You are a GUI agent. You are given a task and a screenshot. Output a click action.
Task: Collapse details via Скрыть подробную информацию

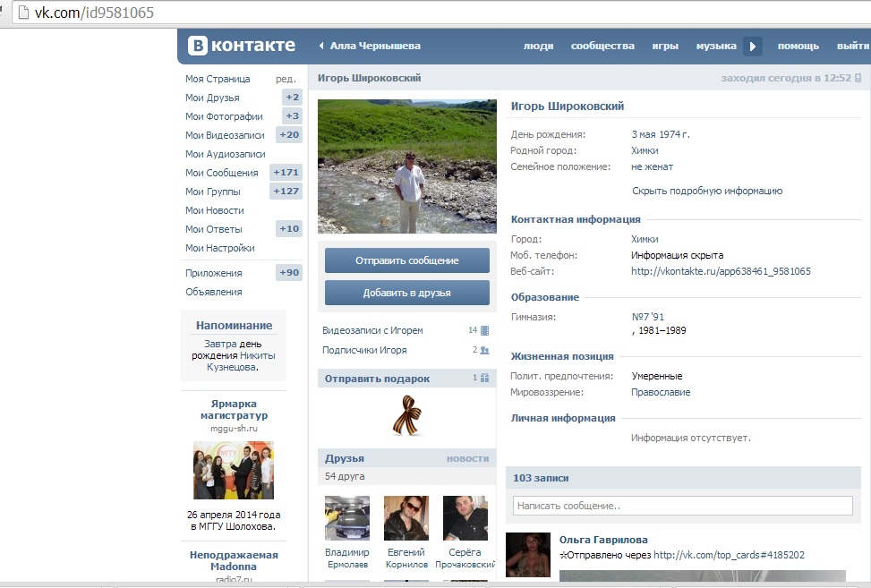707,191
